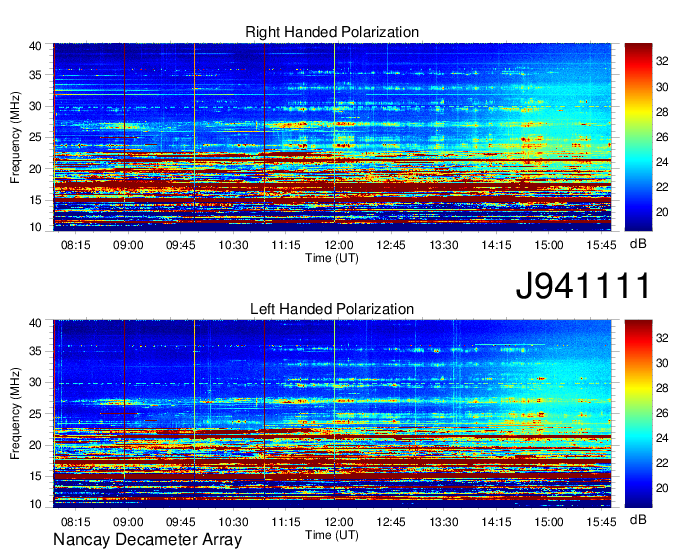Viewport: 680px width, 552px height.
Task: Click the 32 dB tick on the upper colorbar
Action: (x=662, y=62)
